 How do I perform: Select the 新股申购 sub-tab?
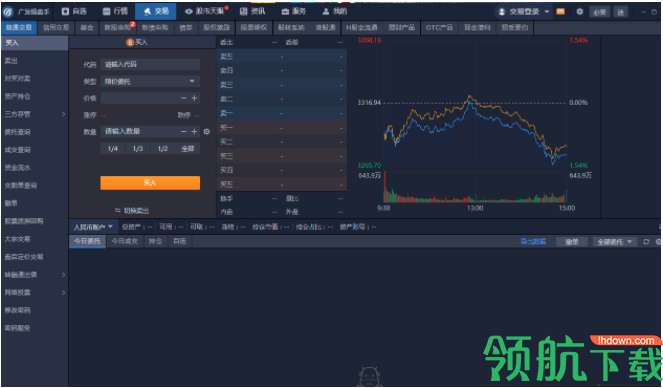[x=118, y=28]
